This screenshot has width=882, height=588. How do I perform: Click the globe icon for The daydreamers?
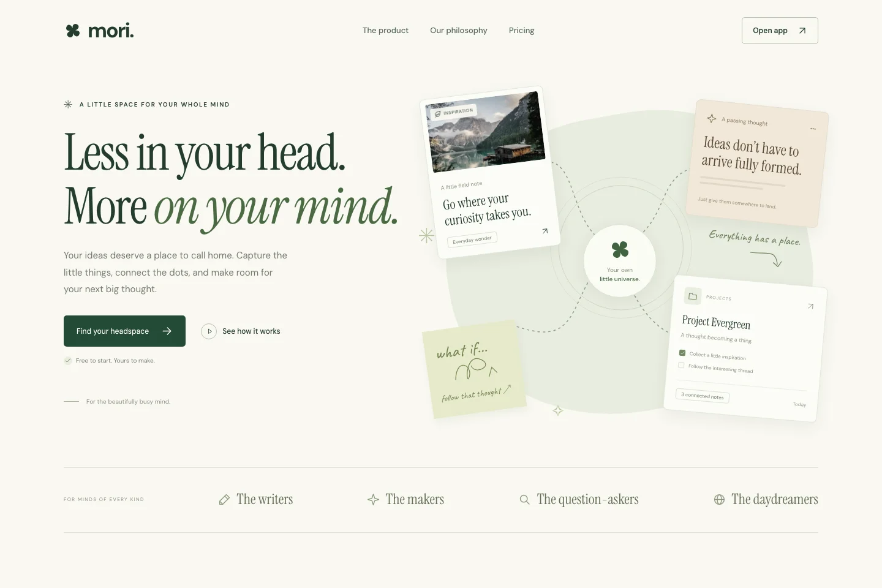(x=719, y=500)
